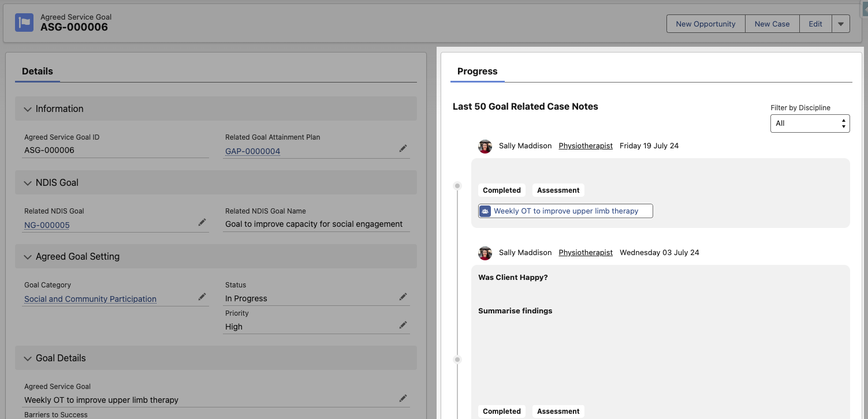Edit the Status field via its pencil icon
Screen dimensions: 868x419
coord(403,296)
